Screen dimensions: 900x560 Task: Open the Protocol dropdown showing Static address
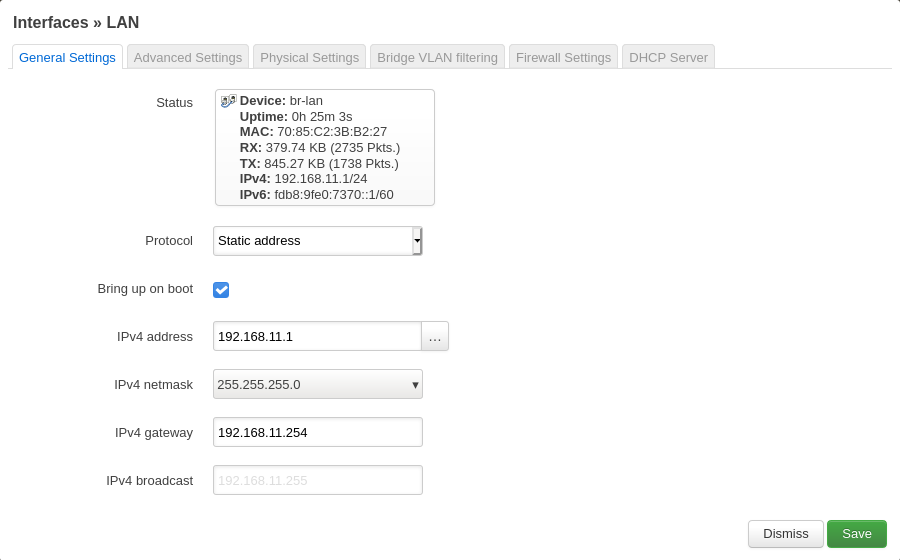[x=317, y=241]
